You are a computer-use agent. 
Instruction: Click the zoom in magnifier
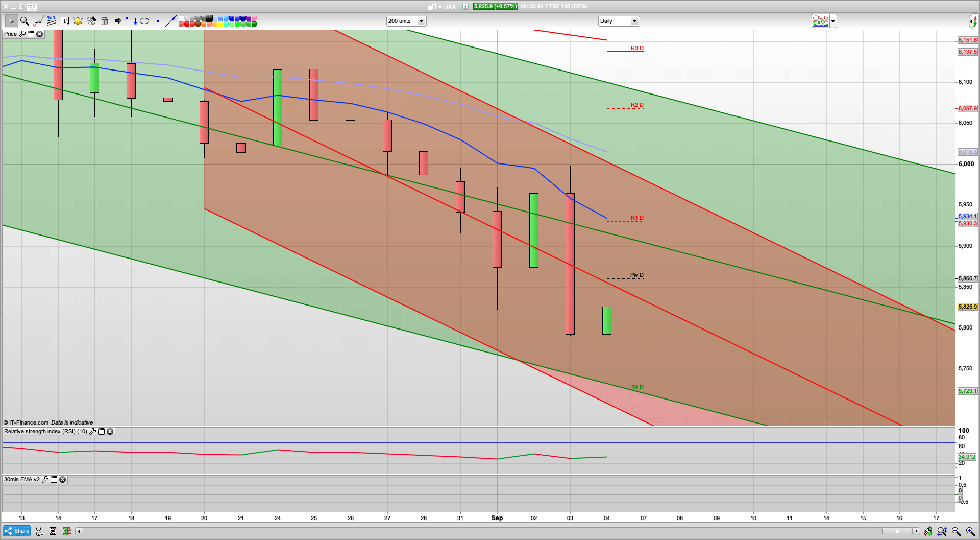(970, 531)
